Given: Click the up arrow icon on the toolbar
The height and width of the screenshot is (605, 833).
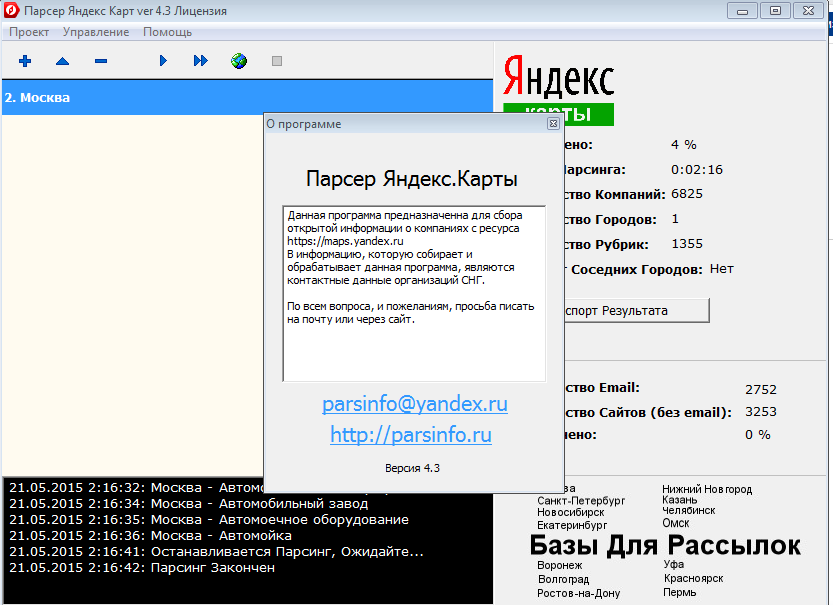Looking at the screenshot, I should (62, 61).
